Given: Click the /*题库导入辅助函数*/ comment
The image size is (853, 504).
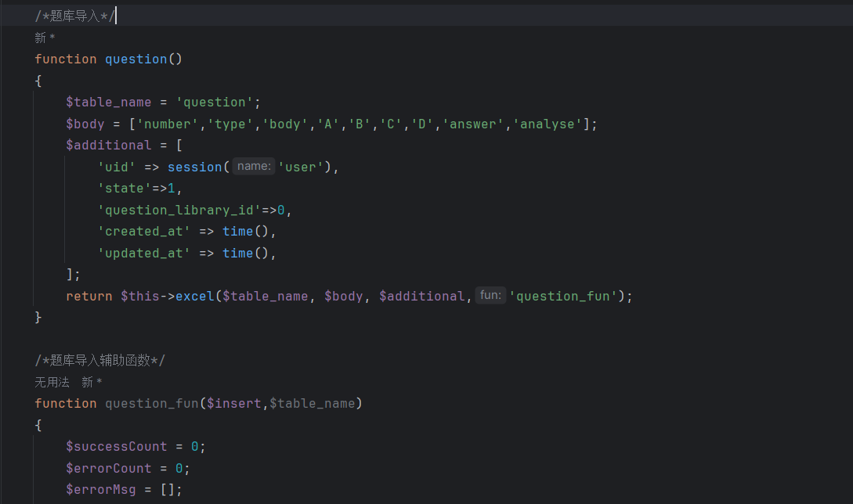Looking at the screenshot, I should 100,360.
